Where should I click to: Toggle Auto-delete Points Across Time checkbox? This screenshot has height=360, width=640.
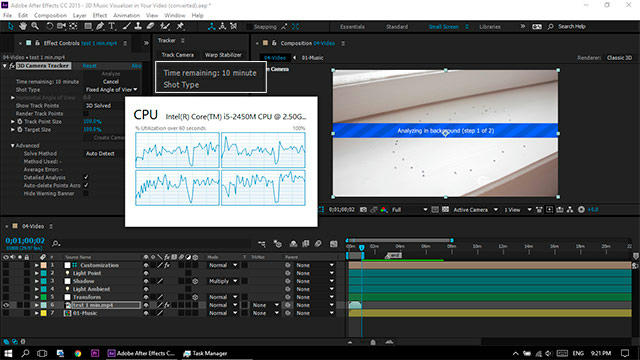(x=86, y=185)
